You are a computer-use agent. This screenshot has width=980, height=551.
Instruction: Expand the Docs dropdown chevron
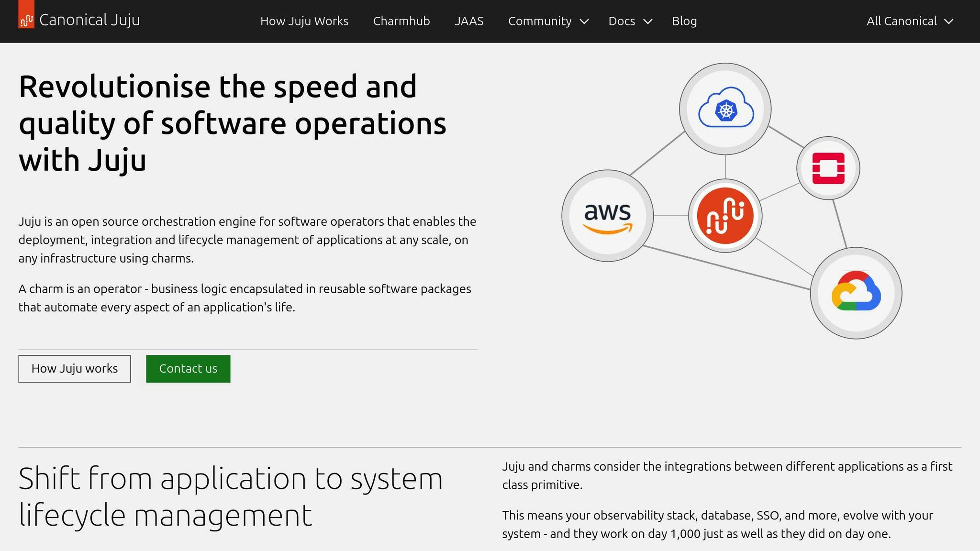[648, 22]
